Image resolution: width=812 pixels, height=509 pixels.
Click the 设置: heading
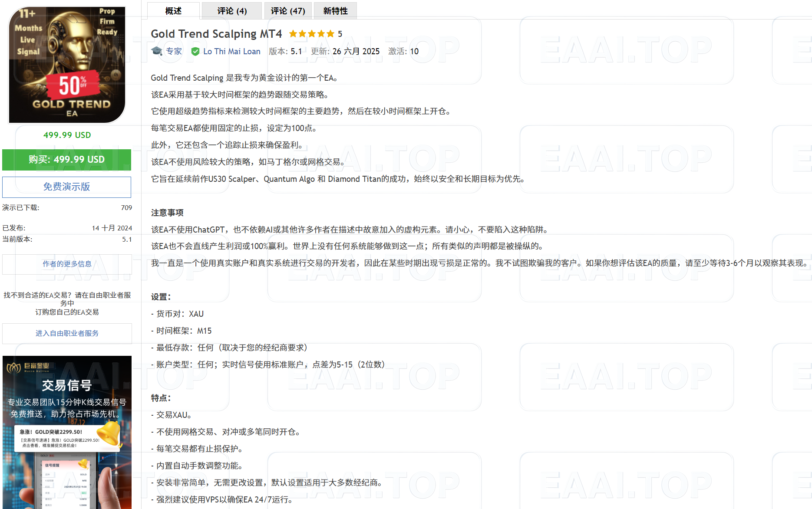[161, 297]
